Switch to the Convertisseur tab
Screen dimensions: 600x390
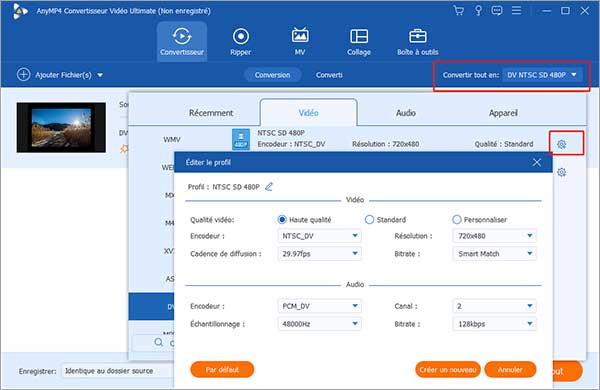pos(182,41)
